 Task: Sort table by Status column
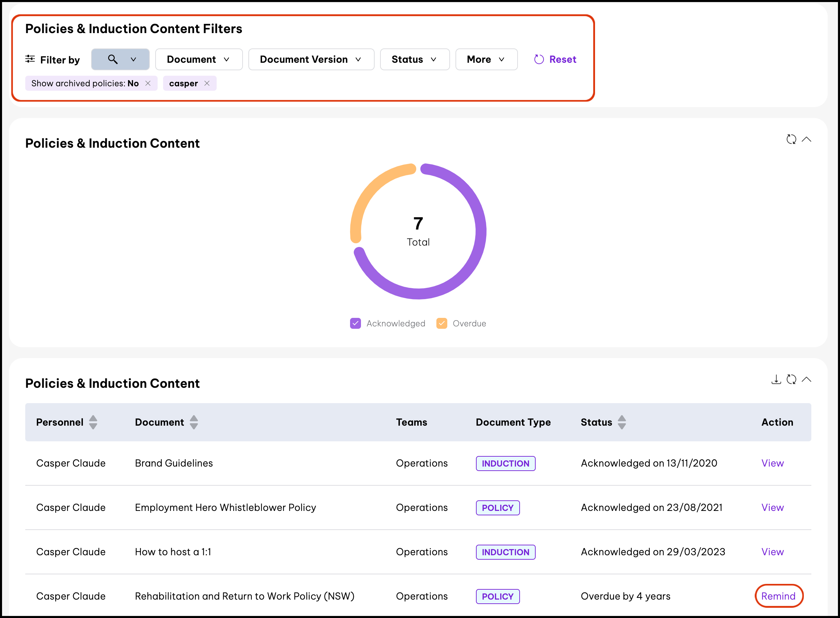coord(622,422)
